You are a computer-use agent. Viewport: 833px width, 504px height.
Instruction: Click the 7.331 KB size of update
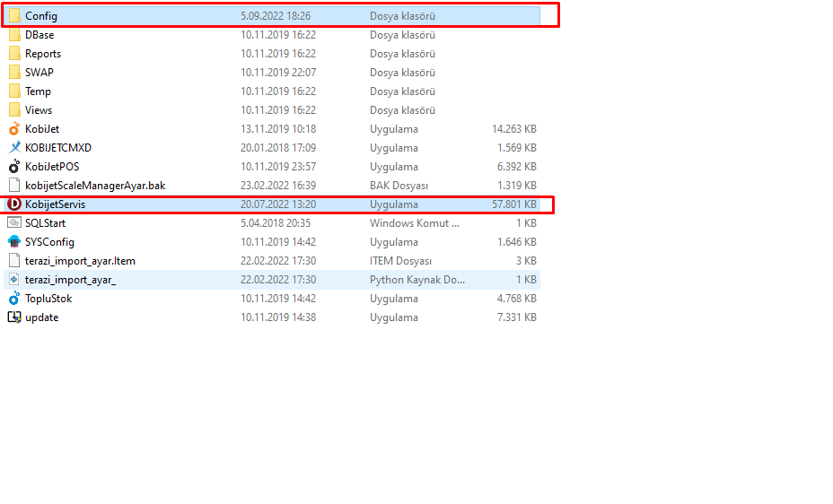(x=517, y=317)
